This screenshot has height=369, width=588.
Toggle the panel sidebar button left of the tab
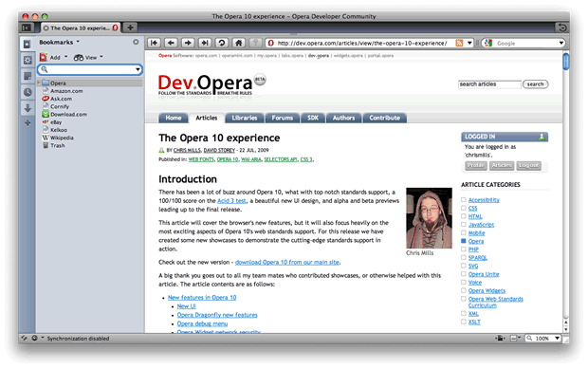pyautogui.click(x=27, y=28)
